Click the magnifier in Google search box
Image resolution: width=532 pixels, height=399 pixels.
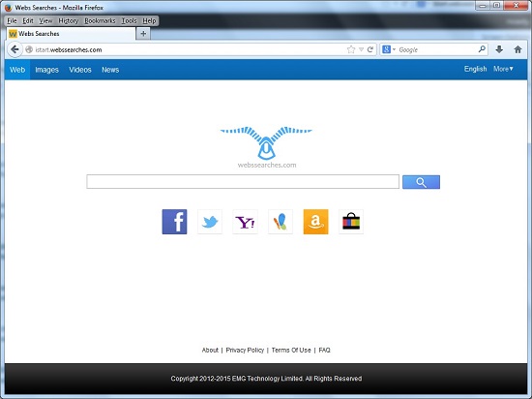point(482,49)
